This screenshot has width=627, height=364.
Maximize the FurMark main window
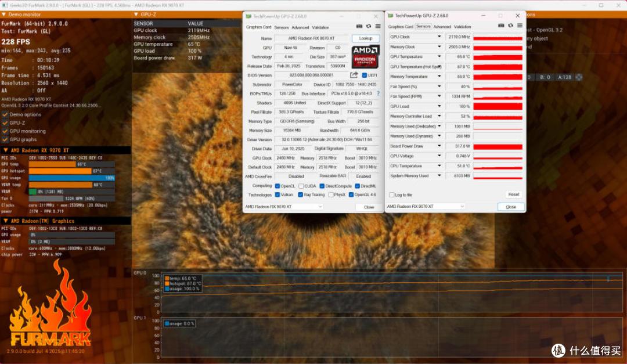click(x=601, y=5)
